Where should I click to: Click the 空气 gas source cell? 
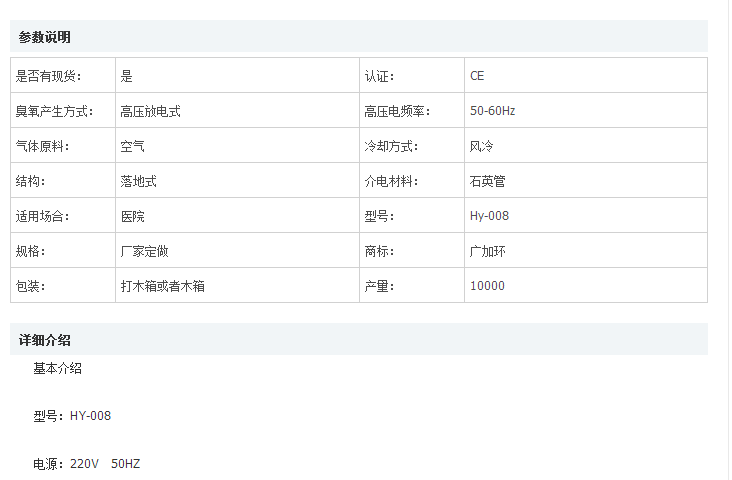(132, 146)
